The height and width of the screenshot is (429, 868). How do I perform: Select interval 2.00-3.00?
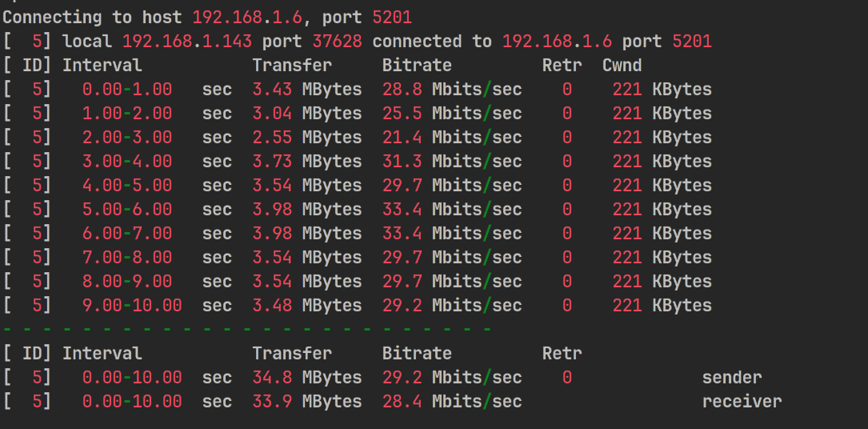point(127,138)
